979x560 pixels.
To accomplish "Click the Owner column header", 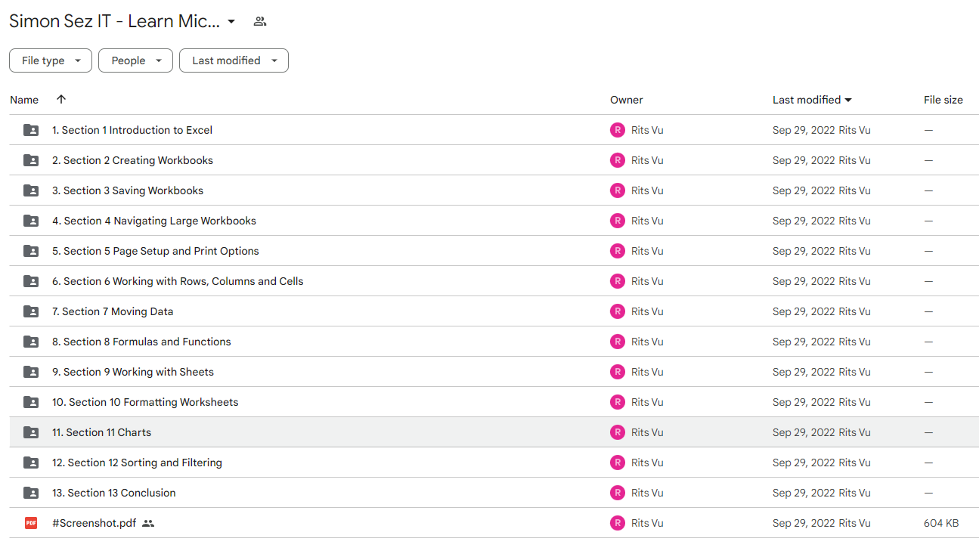I will pyautogui.click(x=627, y=100).
